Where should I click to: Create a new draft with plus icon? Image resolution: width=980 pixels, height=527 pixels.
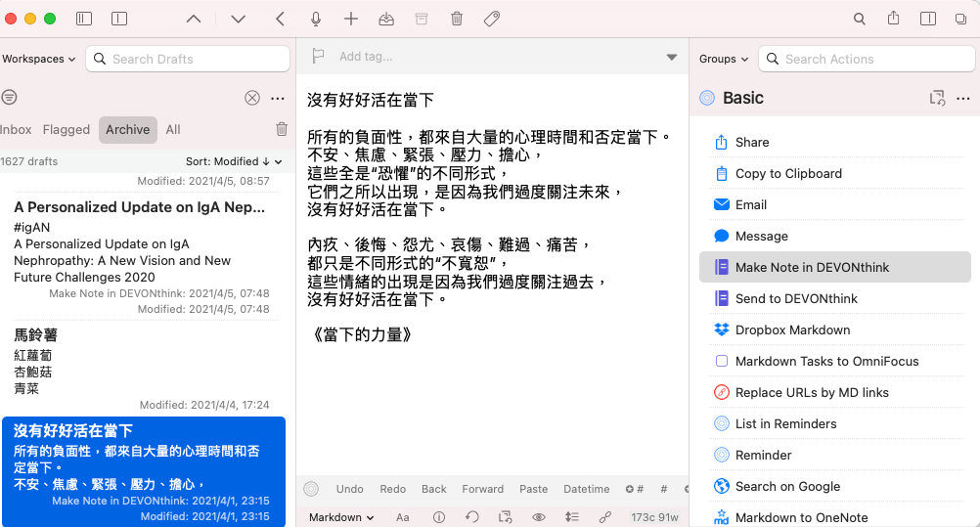(351, 19)
